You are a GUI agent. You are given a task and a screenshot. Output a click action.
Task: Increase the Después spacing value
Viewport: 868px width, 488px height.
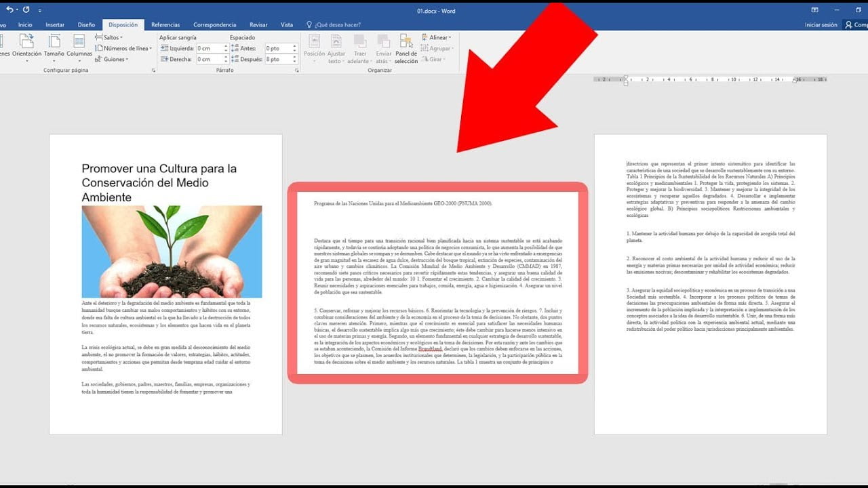(296, 56)
